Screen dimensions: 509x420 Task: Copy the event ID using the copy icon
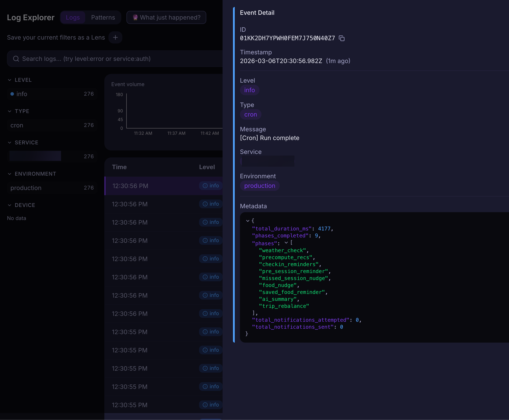pos(342,38)
